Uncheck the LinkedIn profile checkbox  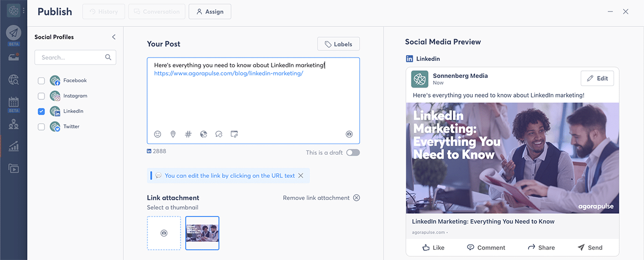41,111
